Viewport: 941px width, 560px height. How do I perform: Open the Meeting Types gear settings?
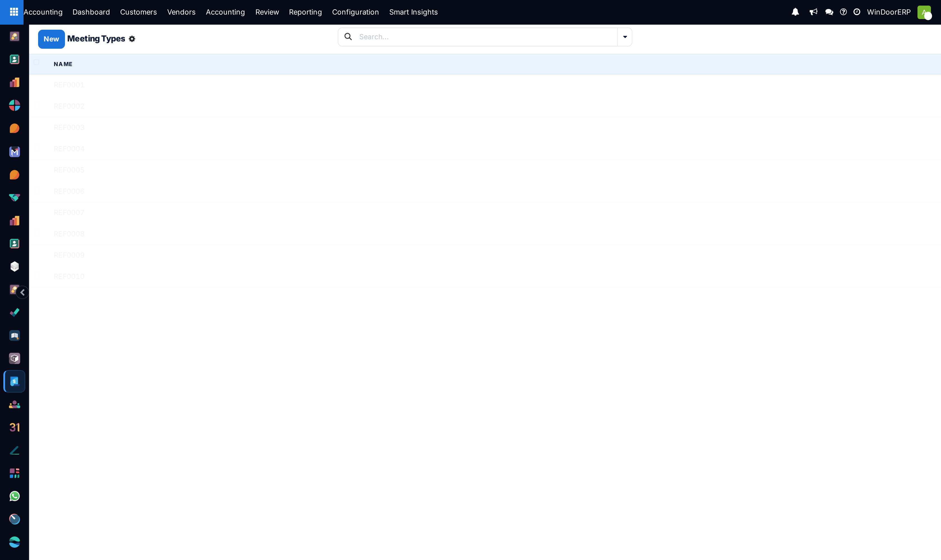pyautogui.click(x=132, y=39)
